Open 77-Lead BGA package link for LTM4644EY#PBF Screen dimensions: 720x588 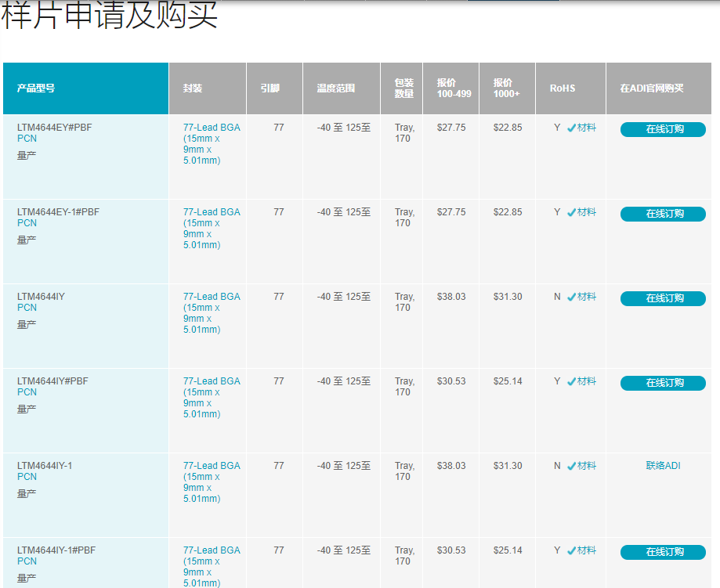212,143
